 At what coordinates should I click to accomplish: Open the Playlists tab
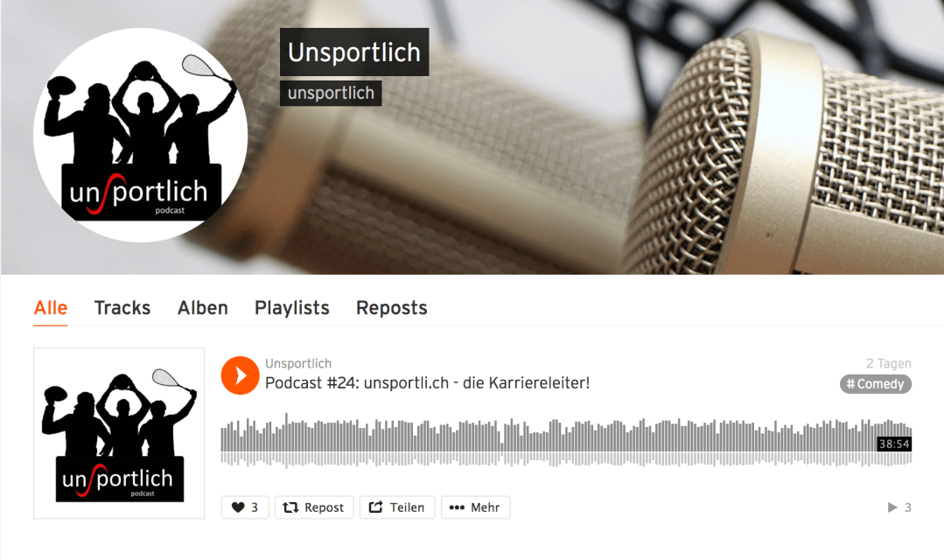292,308
